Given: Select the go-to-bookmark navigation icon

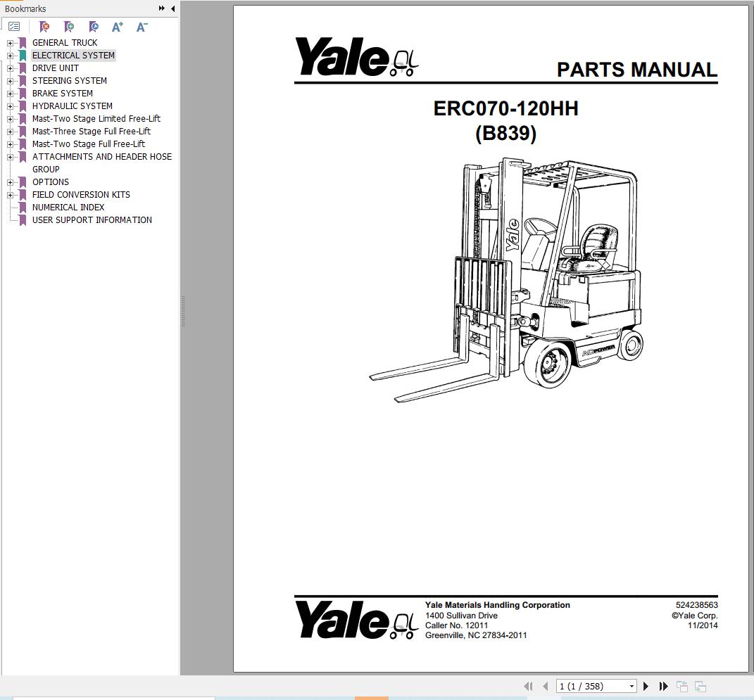Looking at the screenshot, I should click(x=94, y=27).
